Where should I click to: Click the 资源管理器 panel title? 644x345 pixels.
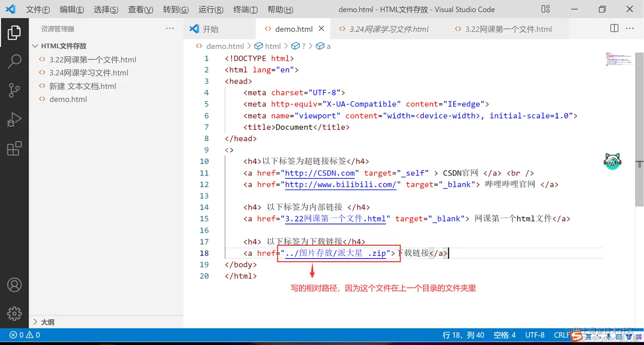[57, 29]
